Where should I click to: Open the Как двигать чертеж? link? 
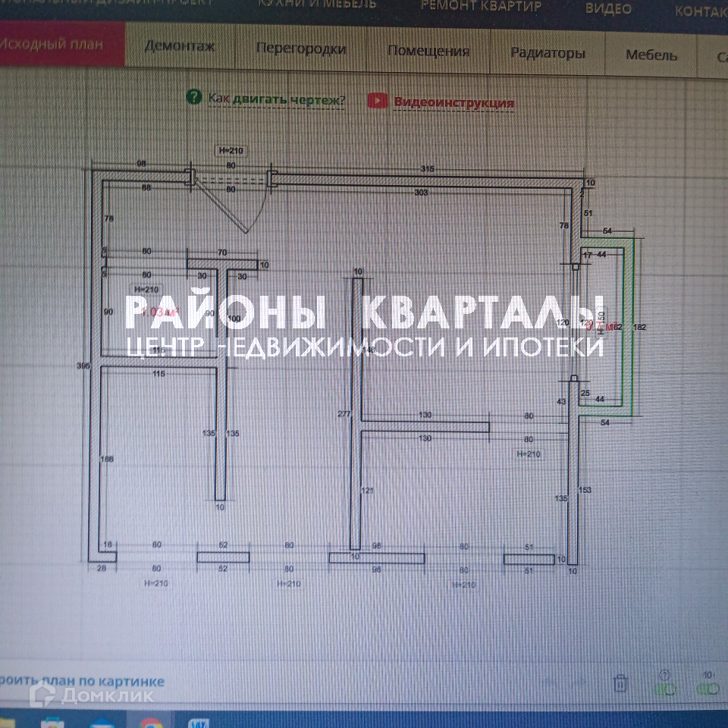pos(277,99)
